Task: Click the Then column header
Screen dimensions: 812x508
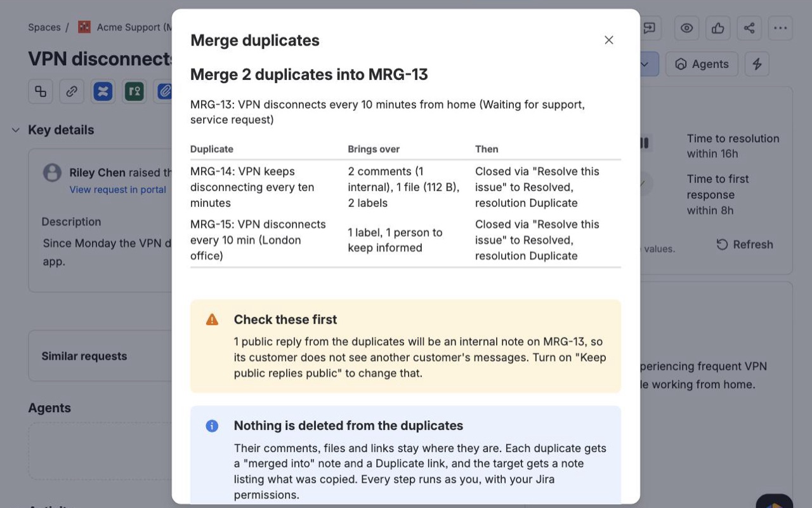Action: click(x=487, y=149)
